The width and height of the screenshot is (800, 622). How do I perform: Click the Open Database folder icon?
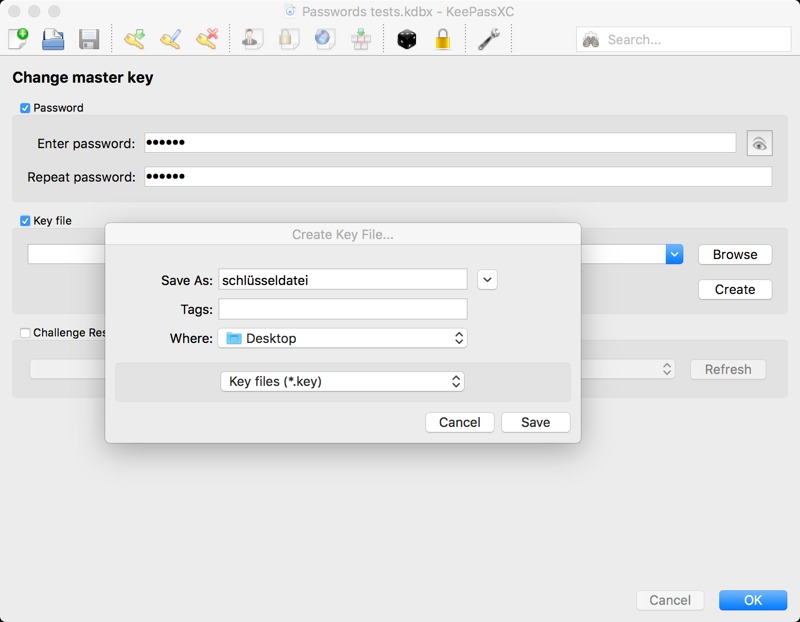[53, 39]
